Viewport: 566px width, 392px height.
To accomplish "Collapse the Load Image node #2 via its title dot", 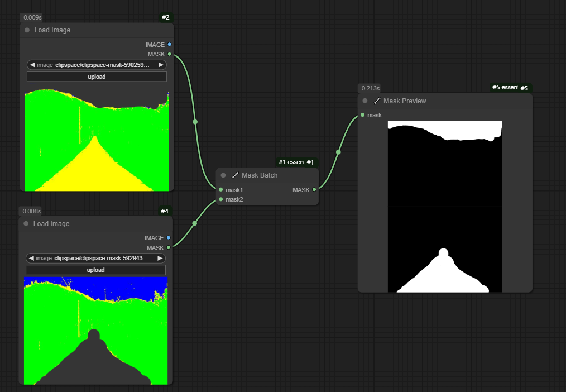I will pos(27,30).
